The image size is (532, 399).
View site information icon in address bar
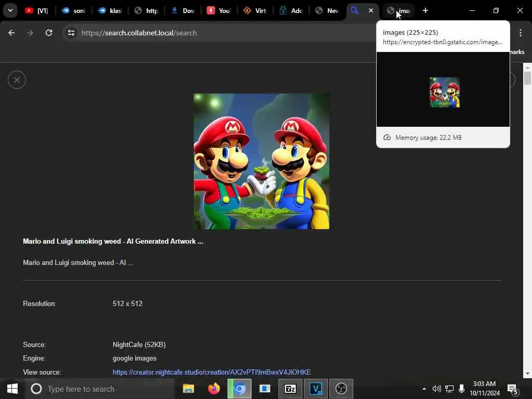click(71, 33)
